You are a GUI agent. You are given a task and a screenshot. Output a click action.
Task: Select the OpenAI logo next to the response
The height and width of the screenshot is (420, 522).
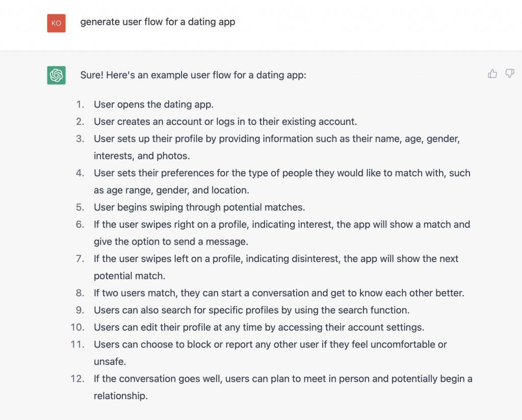tap(56, 74)
